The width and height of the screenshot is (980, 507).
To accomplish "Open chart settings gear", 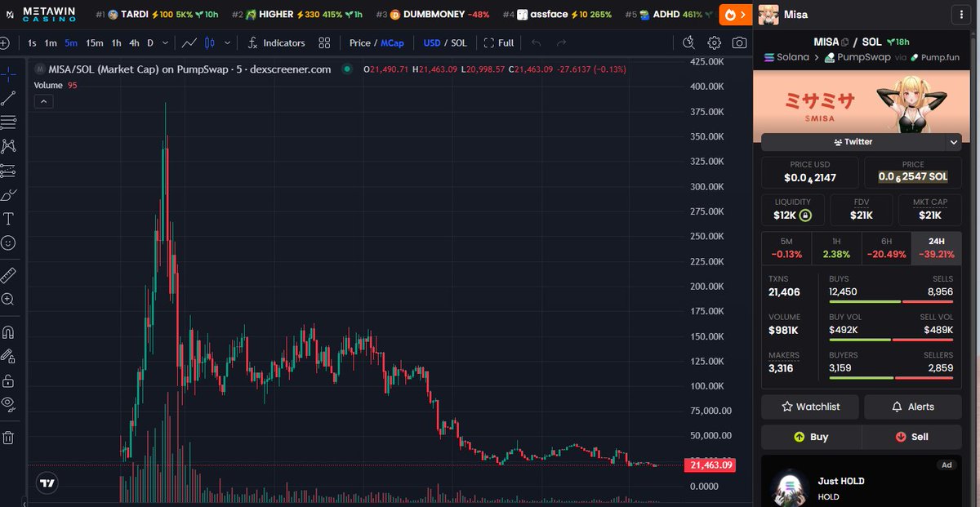I will pos(715,43).
